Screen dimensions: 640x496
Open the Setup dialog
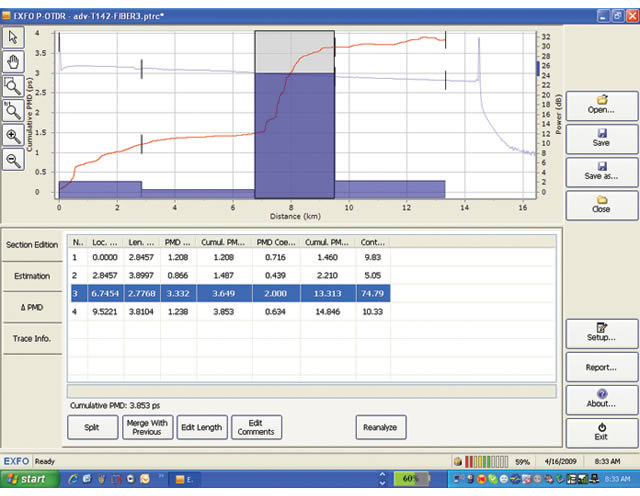click(x=601, y=333)
